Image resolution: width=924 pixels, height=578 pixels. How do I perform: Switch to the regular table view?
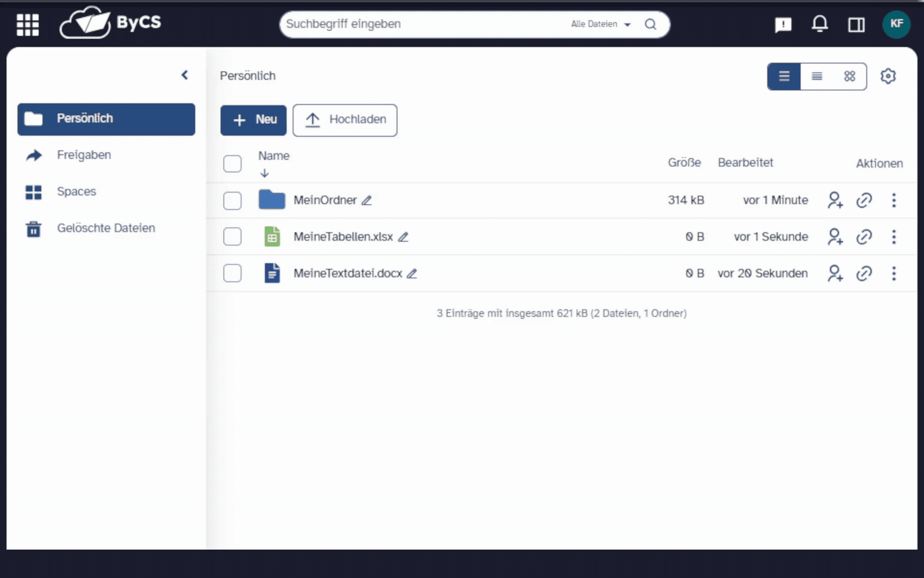[784, 76]
